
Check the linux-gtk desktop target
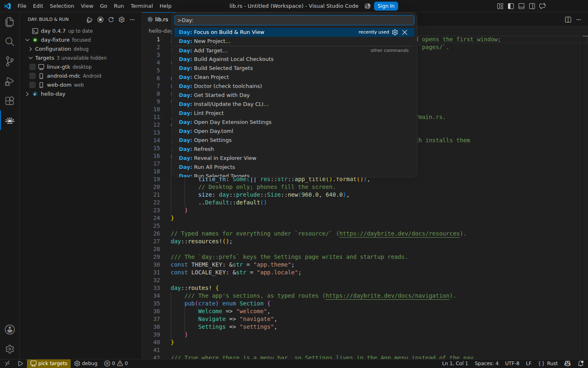tap(33, 67)
